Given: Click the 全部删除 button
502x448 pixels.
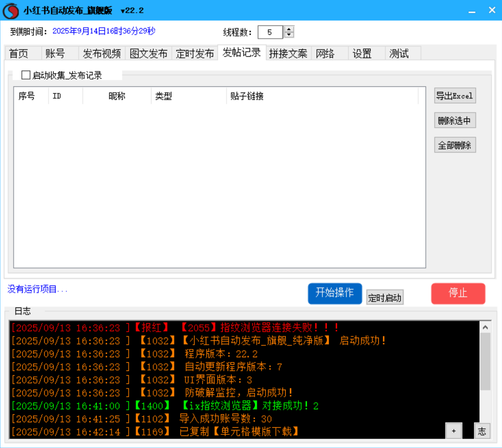Looking at the screenshot, I should [455, 145].
